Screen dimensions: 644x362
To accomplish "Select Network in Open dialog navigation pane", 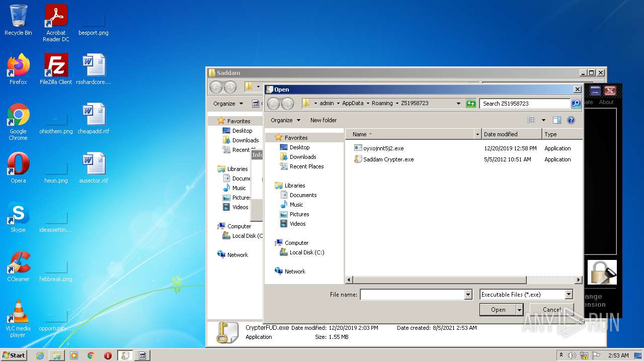I will click(x=295, y=271).
